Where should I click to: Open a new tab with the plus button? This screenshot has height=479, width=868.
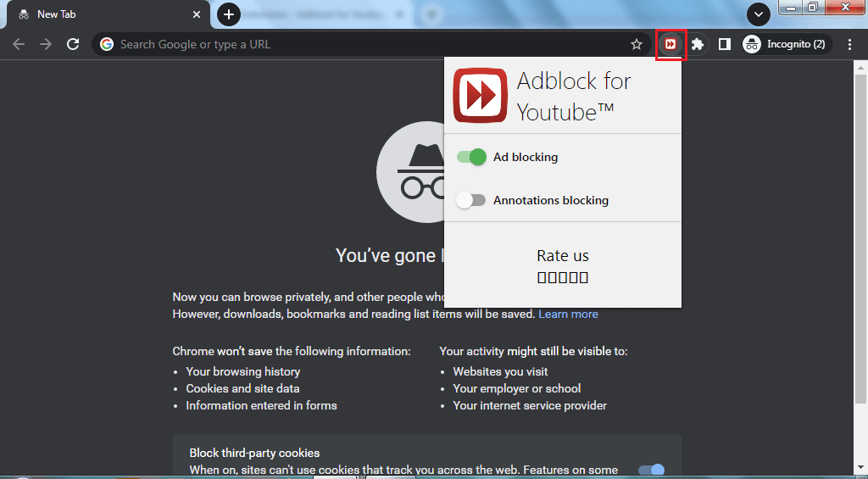tap(228, 14)
